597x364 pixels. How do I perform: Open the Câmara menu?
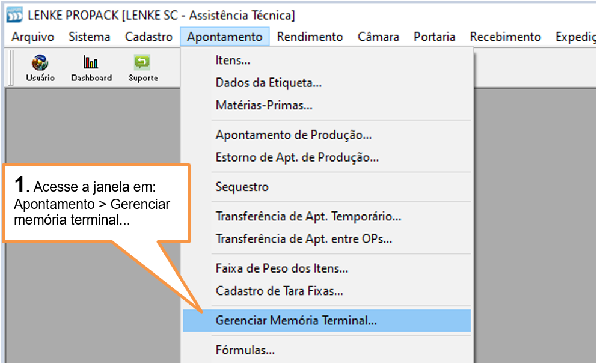[378, 37]
